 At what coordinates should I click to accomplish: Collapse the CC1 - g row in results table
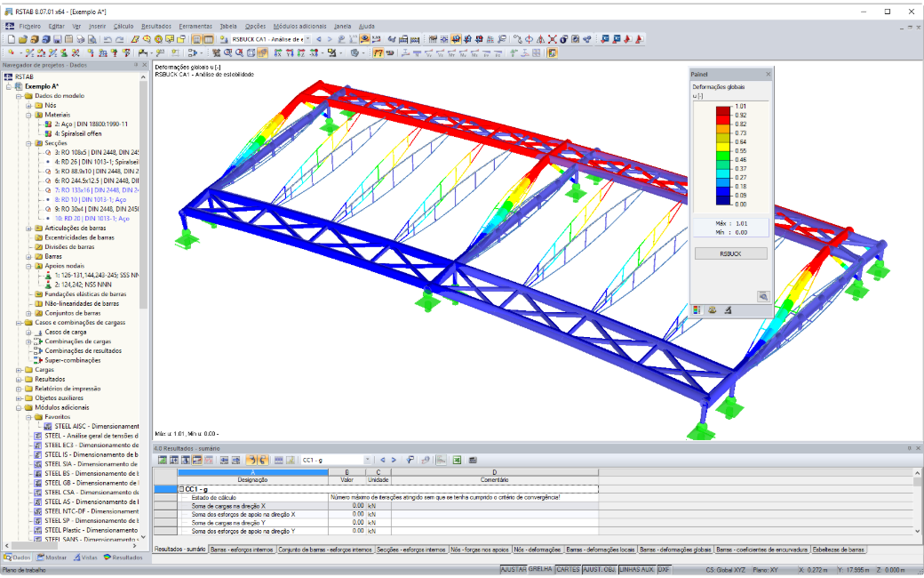click(182, 489)
